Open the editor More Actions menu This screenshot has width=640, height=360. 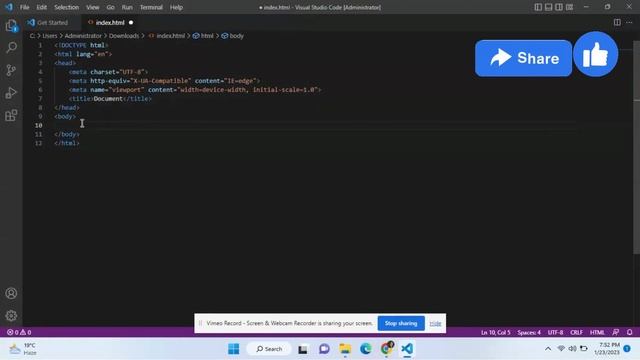click(x=629, y=22)
